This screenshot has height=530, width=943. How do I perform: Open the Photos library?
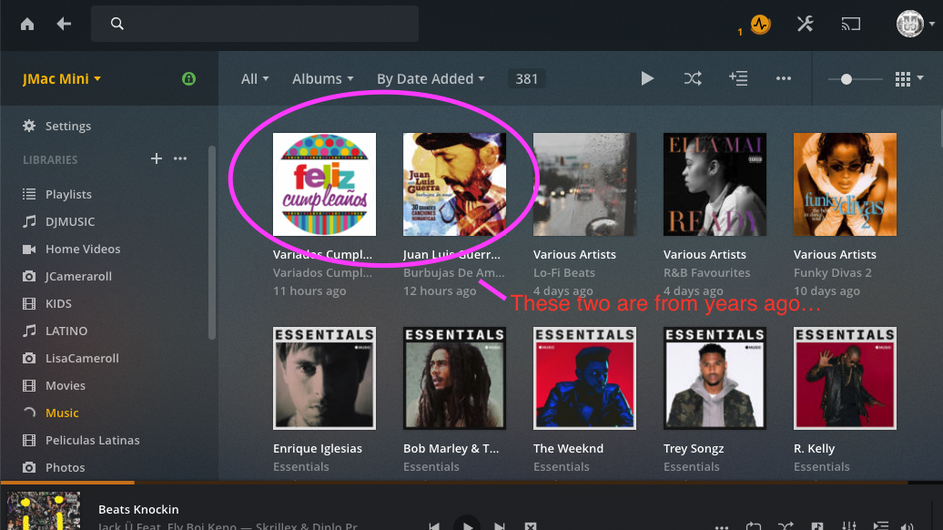[x=65, y=467]
